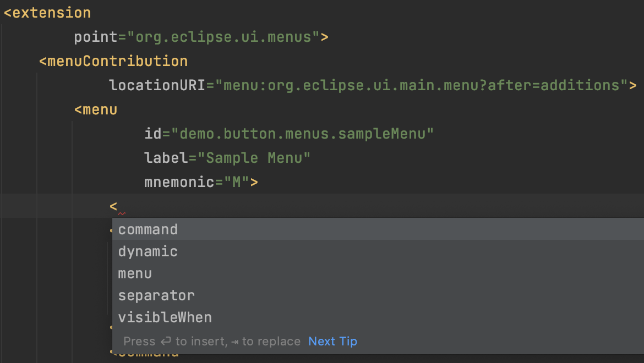Click the id attribute name
The height and width of the screenshot is (363, 644).
[x=153, y=134]
